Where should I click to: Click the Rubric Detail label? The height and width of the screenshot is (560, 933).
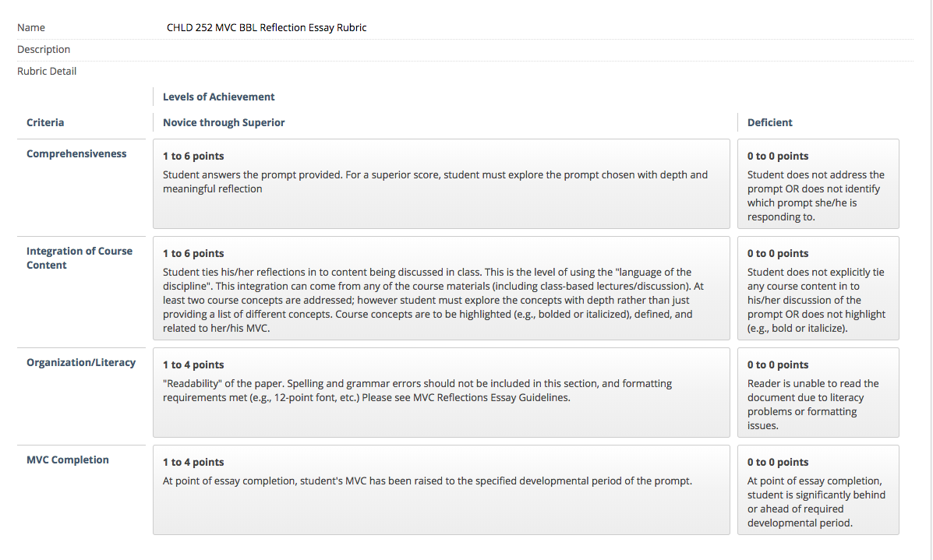(x=47, y=72)
